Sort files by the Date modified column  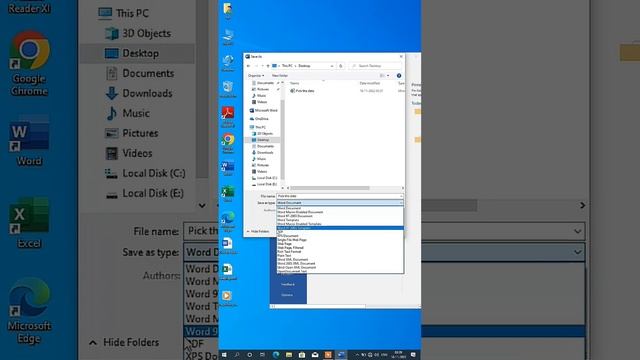[370, 83]
